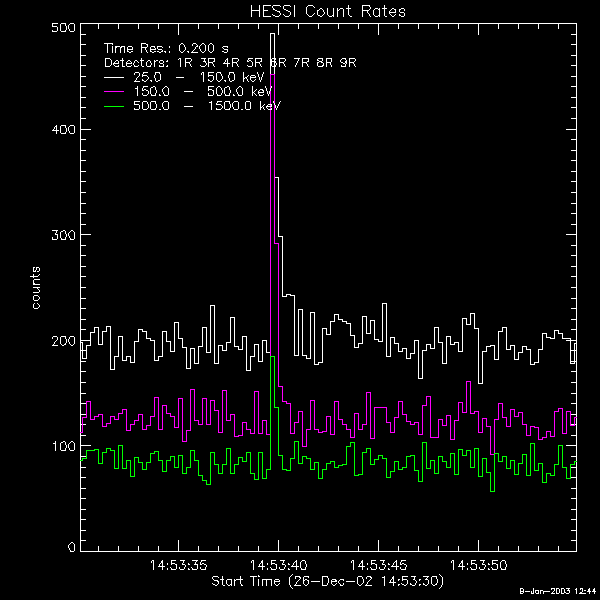Click the x-axis label 14:53:40
Screen dimensions: 600x600
click(x=279, y=565)
